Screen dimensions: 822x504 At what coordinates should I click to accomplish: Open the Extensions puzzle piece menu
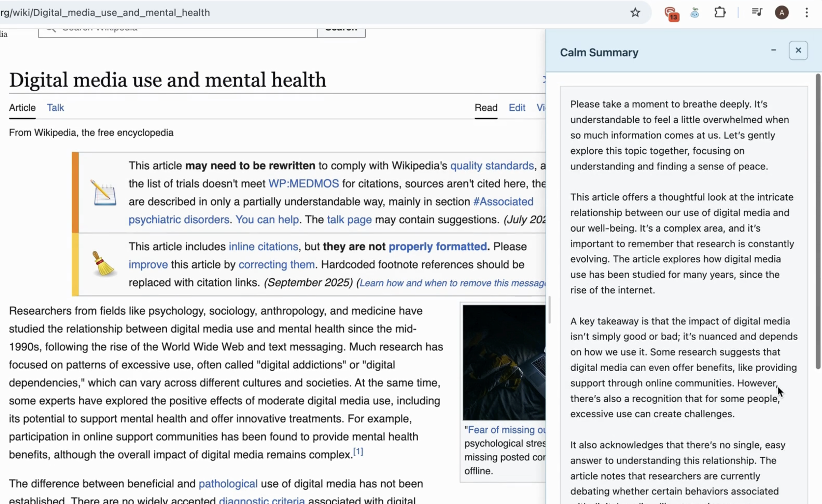click(720, 13)
